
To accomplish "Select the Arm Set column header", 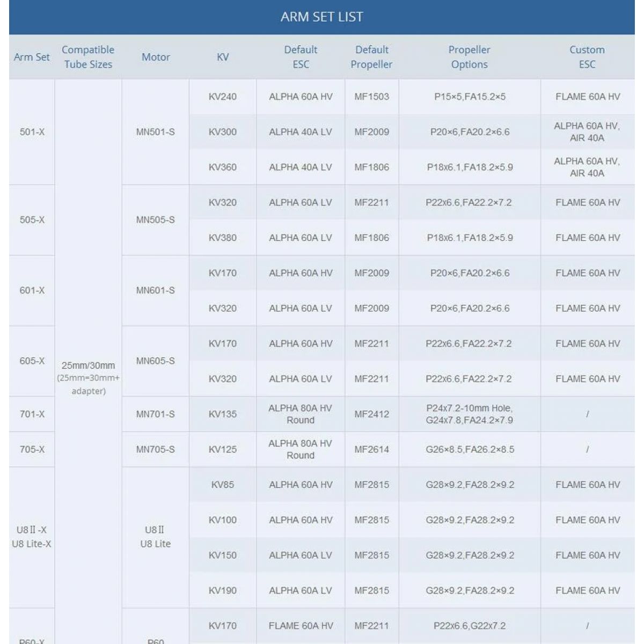I will coord(32,57).
